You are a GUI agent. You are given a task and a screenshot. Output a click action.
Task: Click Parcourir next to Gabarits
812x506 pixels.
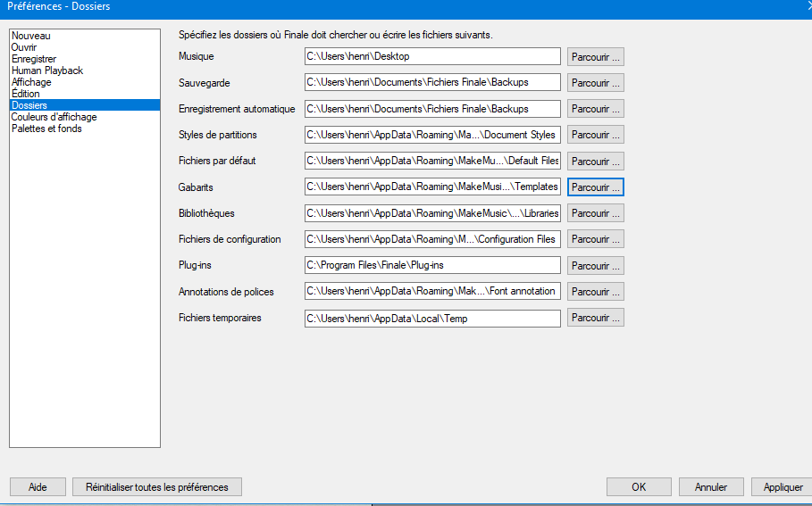tap(595, 187)
